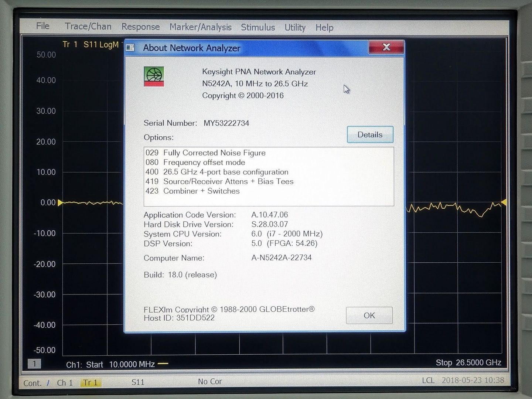Click the serial number MY53222734
The image size is (532, 399).
tap(226, 123)
